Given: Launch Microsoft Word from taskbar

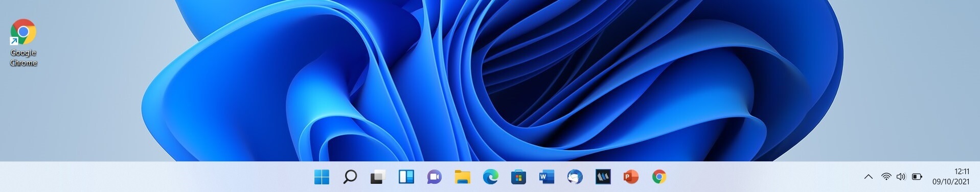Looking at the screenshot, I should click(x=546, y=177).
